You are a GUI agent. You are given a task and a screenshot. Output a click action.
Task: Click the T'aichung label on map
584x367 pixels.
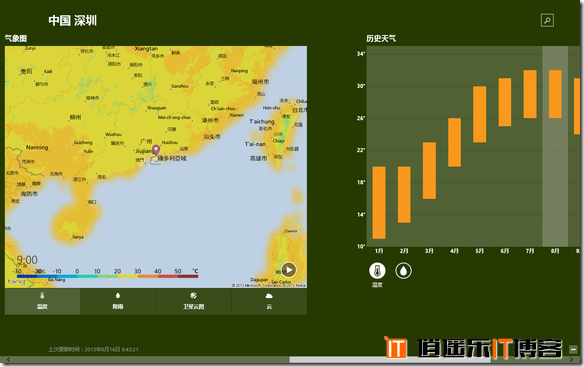pyautogui.click(x=262, y=121)
